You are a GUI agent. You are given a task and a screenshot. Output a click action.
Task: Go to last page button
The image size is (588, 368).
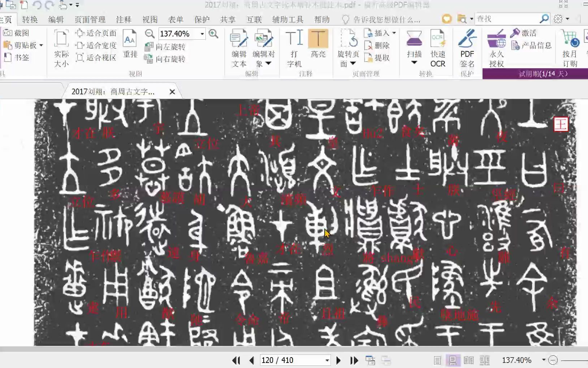pos(354,360)
